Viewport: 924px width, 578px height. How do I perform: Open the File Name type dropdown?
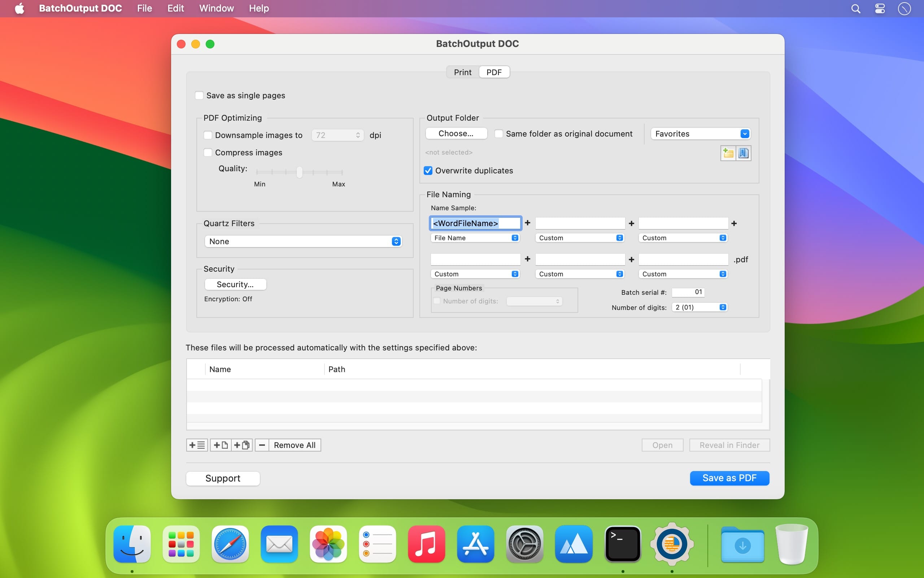coord(475,238)
